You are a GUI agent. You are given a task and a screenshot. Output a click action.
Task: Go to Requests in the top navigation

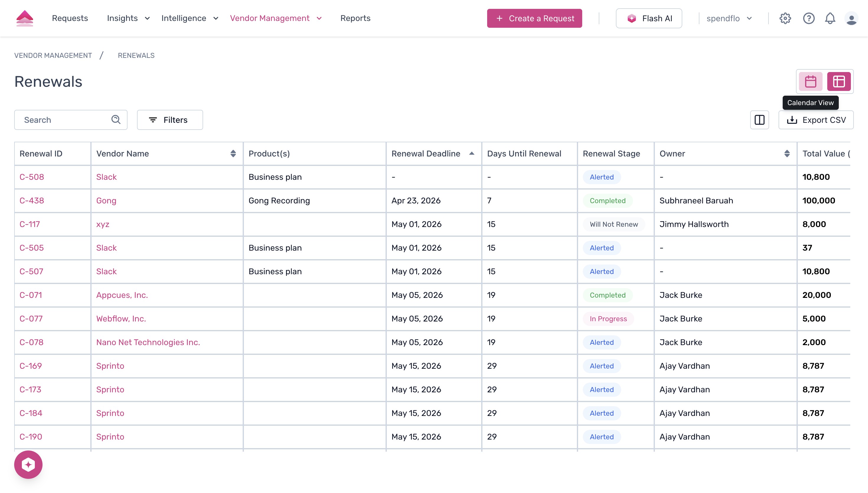(x=70, y=18)
